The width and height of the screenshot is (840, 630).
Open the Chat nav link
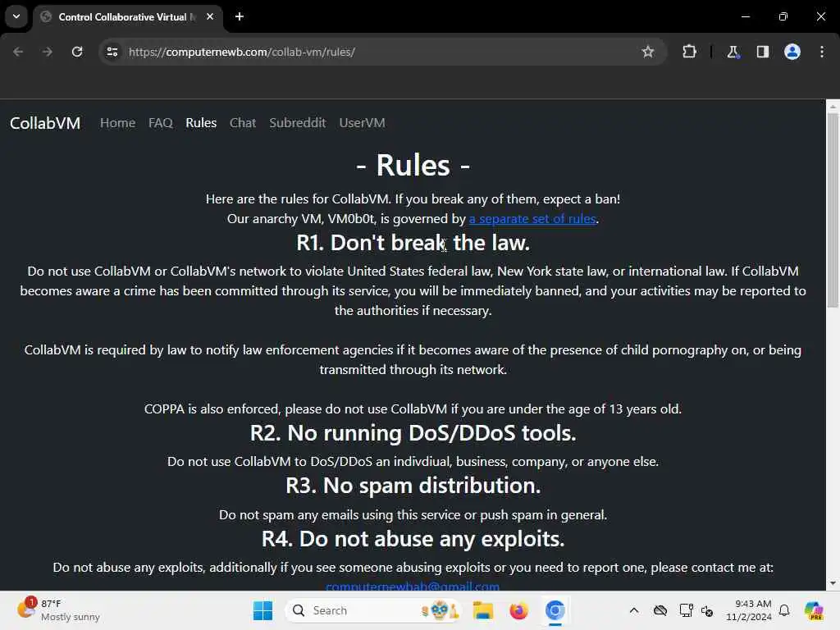(243, 123)
